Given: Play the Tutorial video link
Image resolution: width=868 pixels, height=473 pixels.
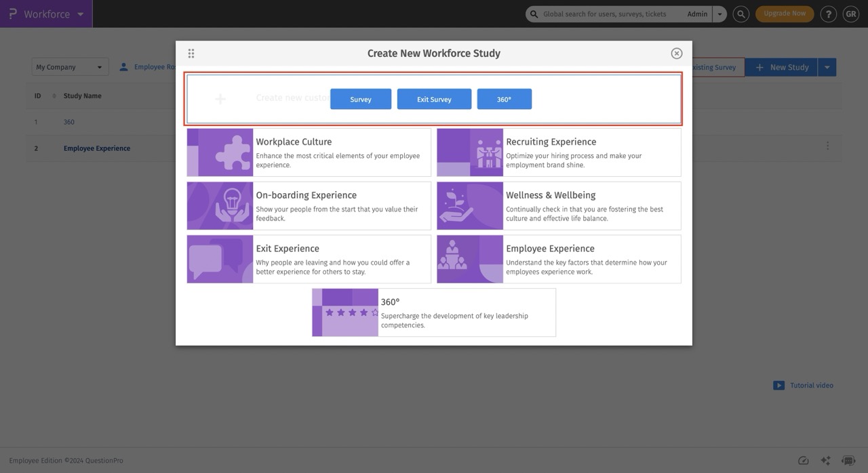Looking at the screenshot, I should (811, 385).
